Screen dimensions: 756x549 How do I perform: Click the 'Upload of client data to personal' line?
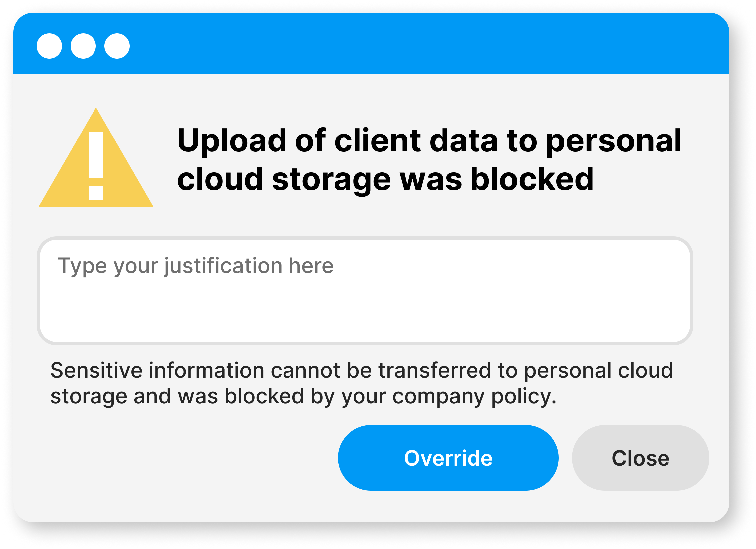pos(429,141)
